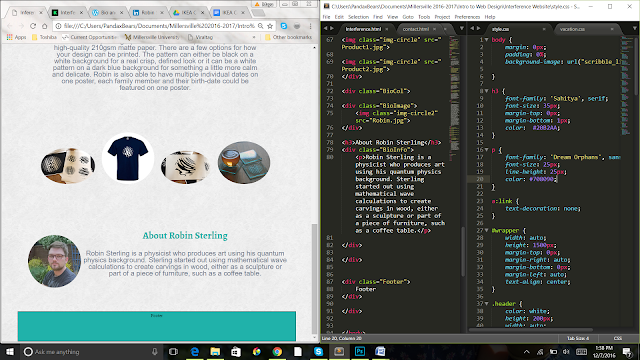Select the interference.html tab

[x=363, y=29]
